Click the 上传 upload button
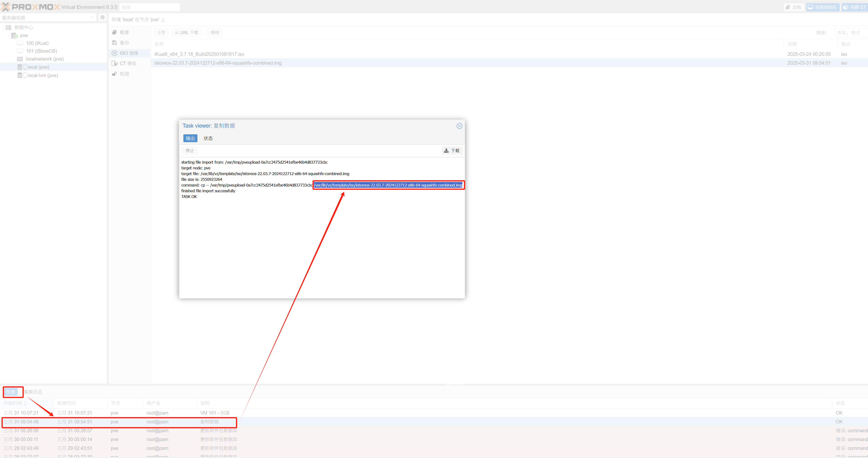Image resolution: width=868 pixels, height=458 pixels. pos(161,33)
